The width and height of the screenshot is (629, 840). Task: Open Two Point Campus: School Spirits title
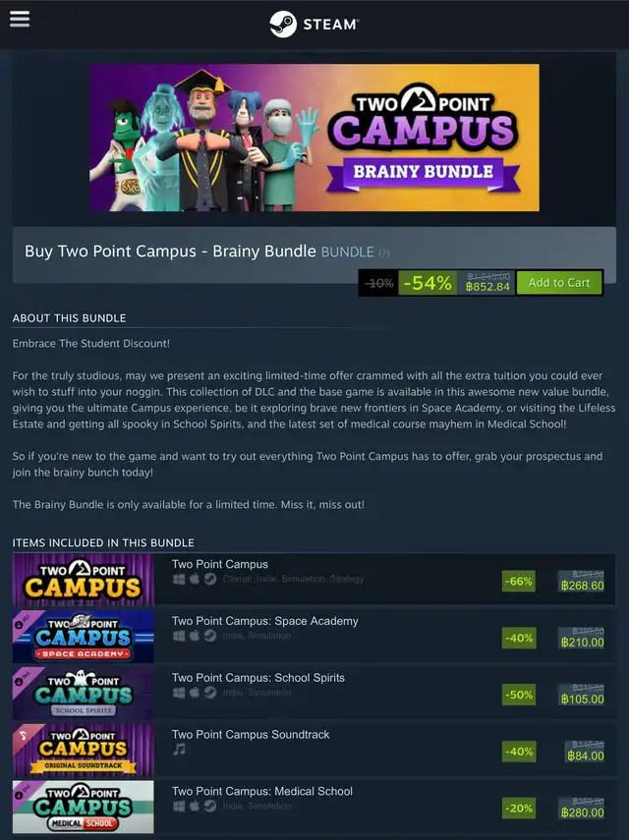(258, 678)
